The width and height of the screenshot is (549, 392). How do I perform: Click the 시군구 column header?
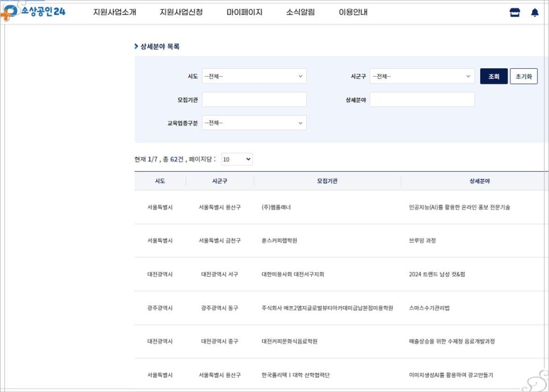pos(219,181)
